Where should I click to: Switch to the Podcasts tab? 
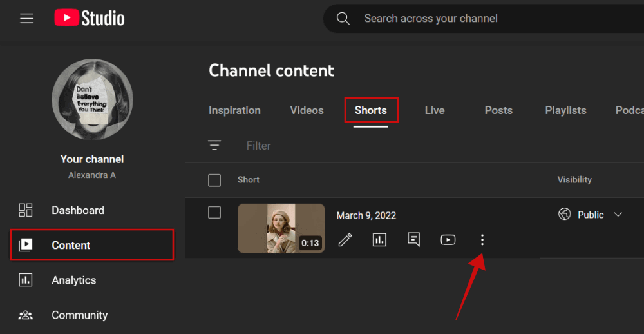(630, 111)
